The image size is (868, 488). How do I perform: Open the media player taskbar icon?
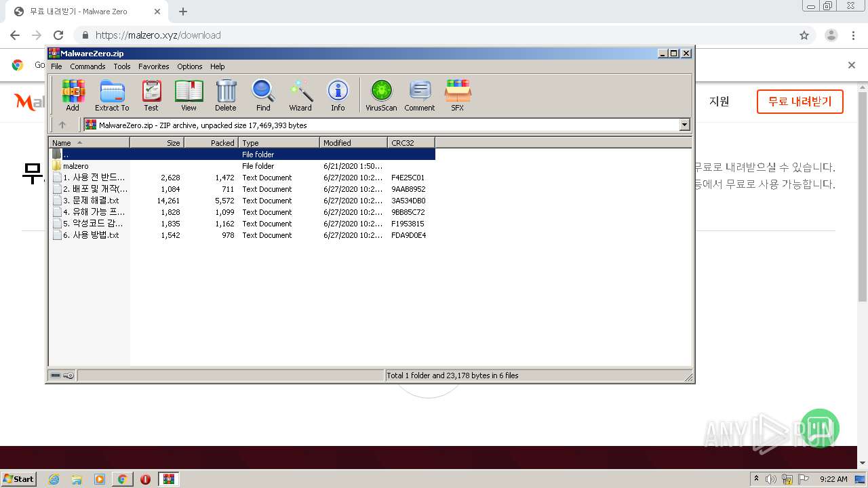[100, 479]
